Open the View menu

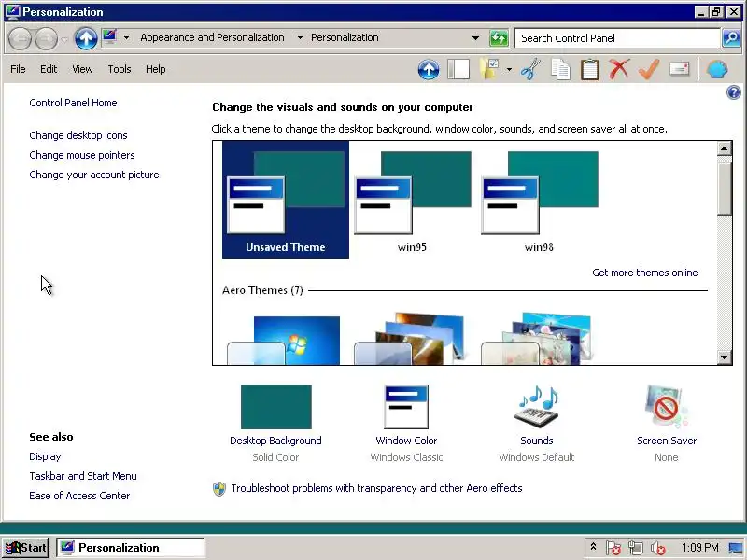(x=82, y=69)
